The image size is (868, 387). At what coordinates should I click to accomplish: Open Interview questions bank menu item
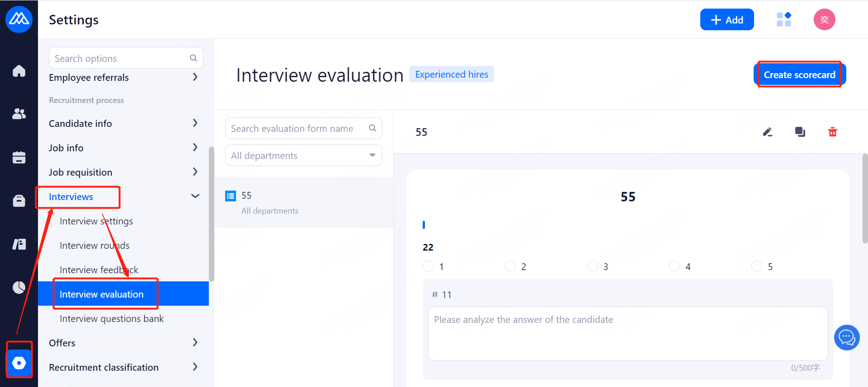pyautogui.click(x=112, y=319)
